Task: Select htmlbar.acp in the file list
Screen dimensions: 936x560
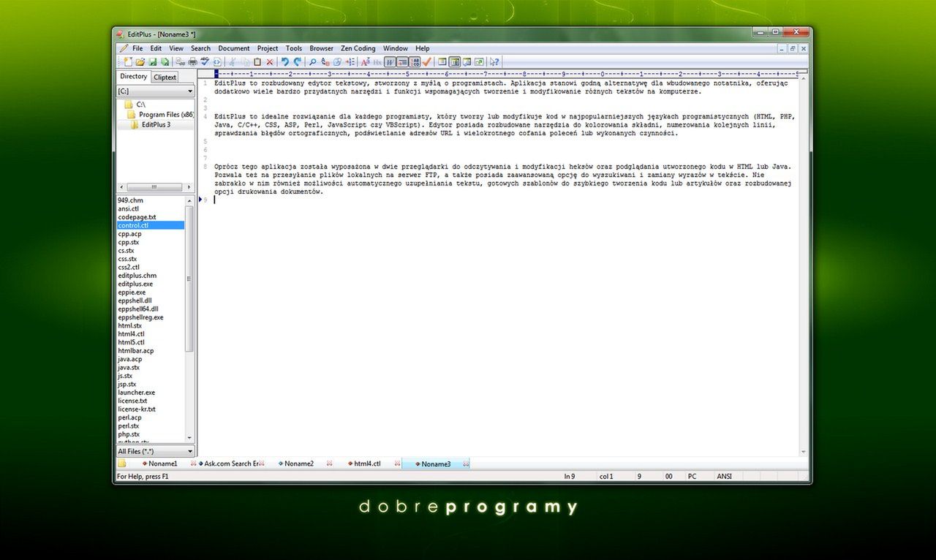Action: pyautogui.click(x=136, y=351)
